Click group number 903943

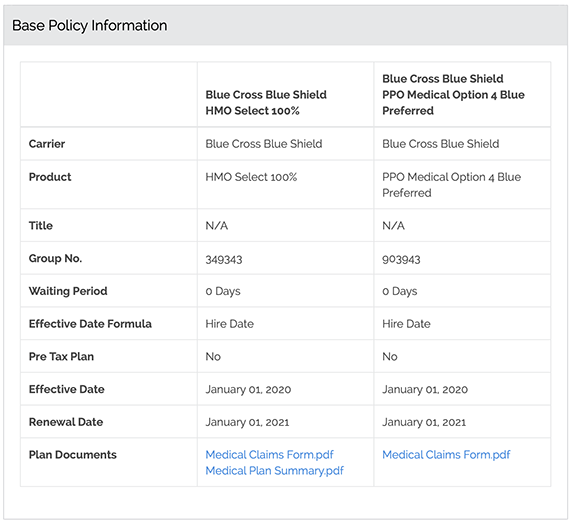(x=401, y=260)
